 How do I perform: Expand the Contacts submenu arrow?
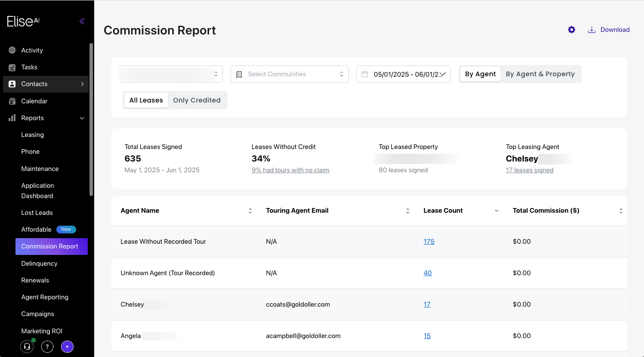coord(82,84)
